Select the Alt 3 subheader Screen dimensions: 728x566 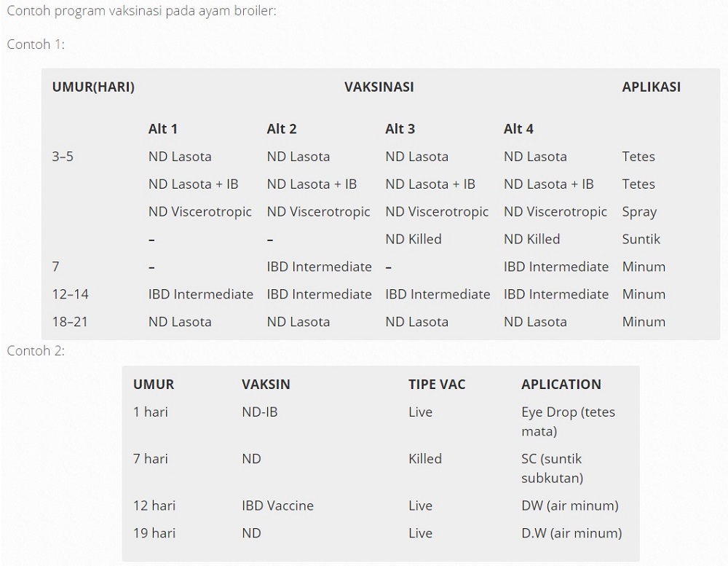[x=400, y=129]
